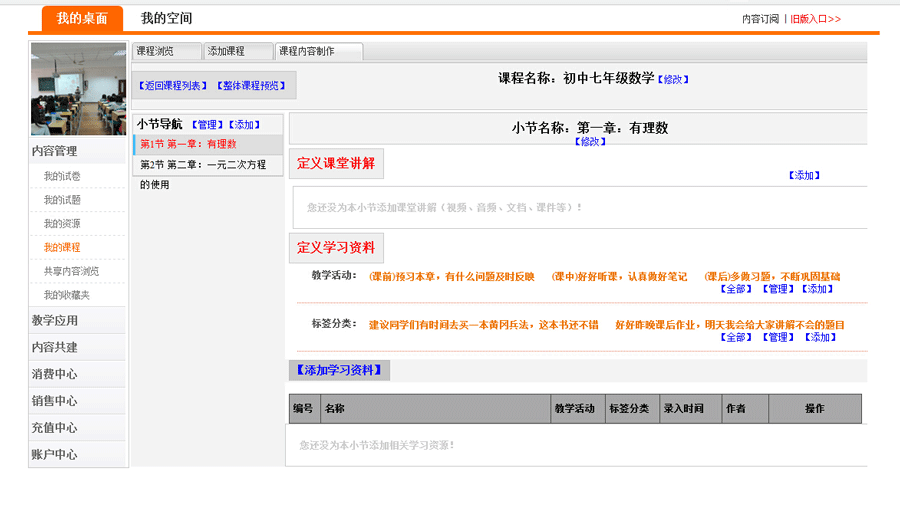900x526 pixels.
Task: Expand the 教学应用 sidebar section
Action: [x=55, y=320]
